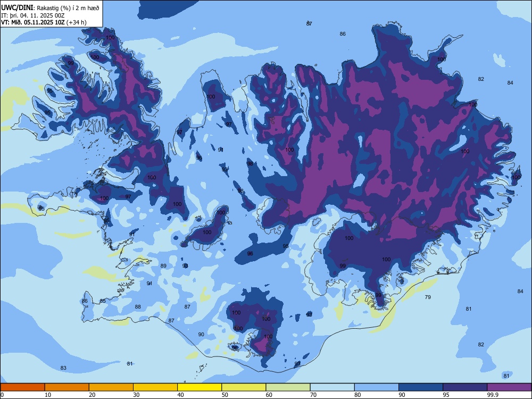This screenshot has width=532, height=399.
Task: Click the '79' humidity value on the map
Action: [428, 297]
